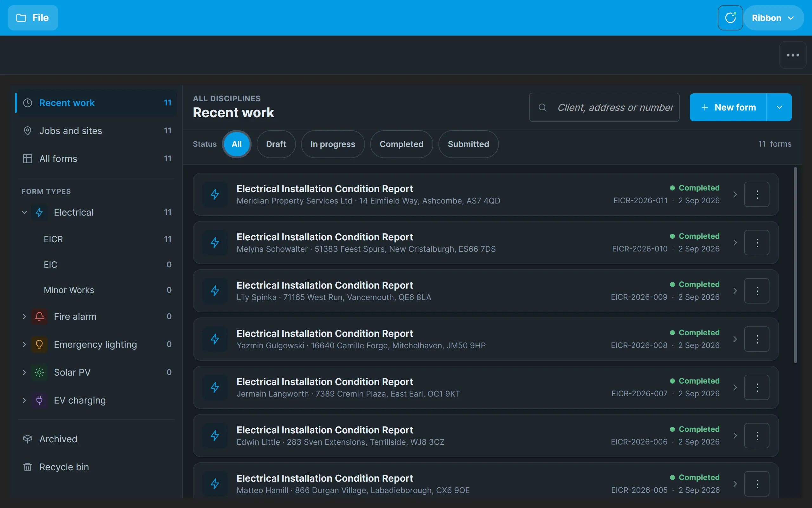Viewport: 812px width, 508px height.
Task: Click the chevron arrow for EICR-2026-008
Action: tap(735, 339)
